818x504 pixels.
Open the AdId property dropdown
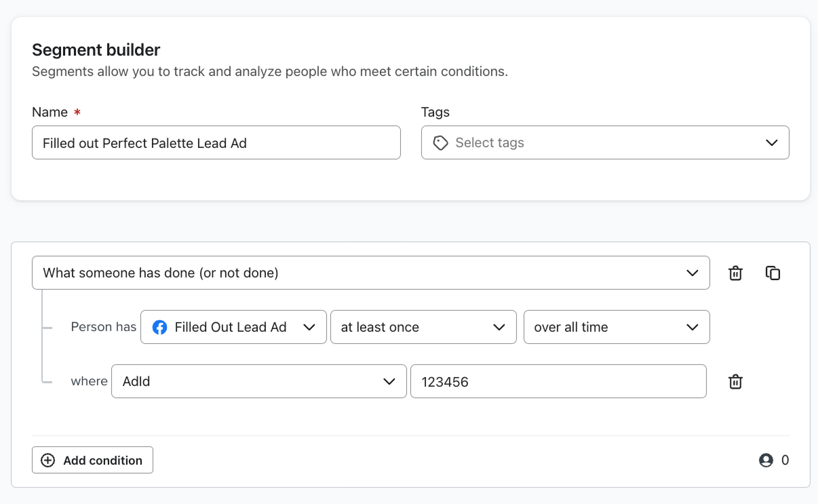258,382
